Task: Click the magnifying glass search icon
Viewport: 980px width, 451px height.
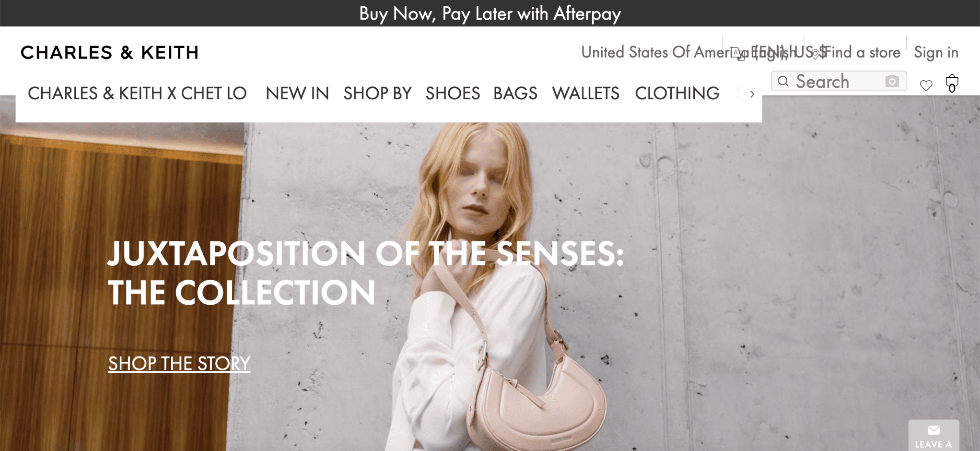Action: [x=783, y=81]
